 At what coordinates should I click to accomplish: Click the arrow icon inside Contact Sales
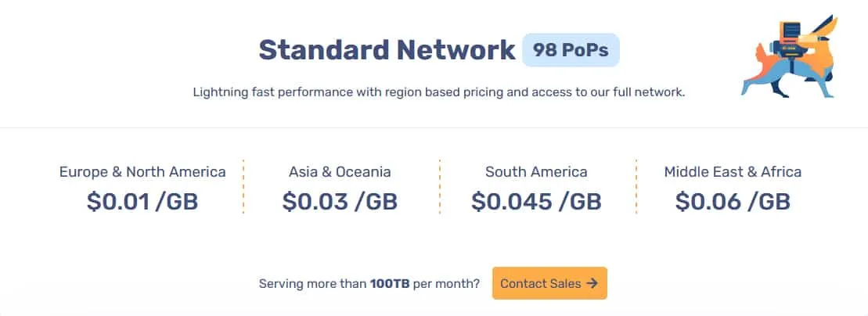tap(592, 283)
